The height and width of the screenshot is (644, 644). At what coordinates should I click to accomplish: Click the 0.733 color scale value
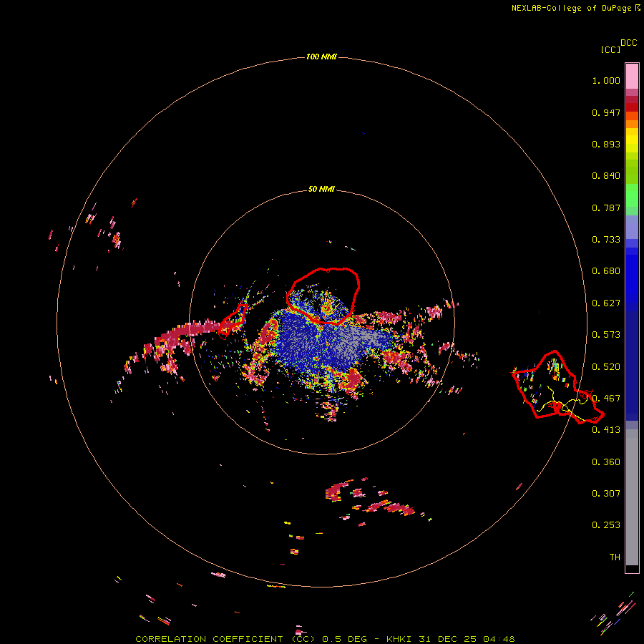[606, 240]
